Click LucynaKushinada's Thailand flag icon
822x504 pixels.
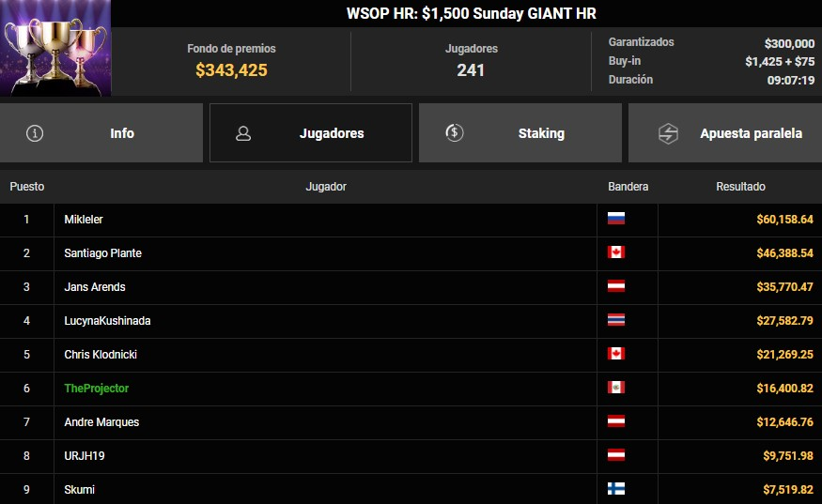[616, 320]
